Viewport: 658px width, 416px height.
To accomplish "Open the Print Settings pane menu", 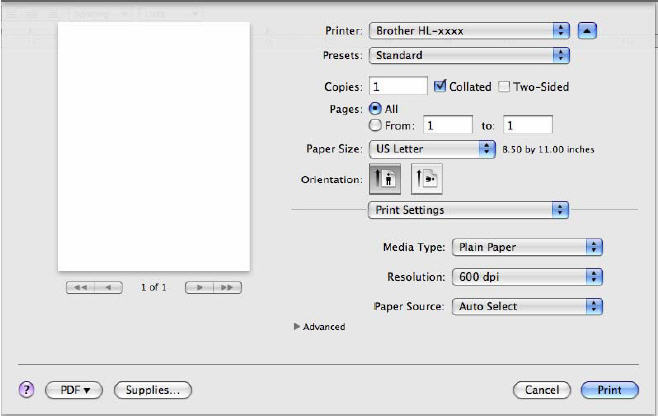I will tap(468, 210).
